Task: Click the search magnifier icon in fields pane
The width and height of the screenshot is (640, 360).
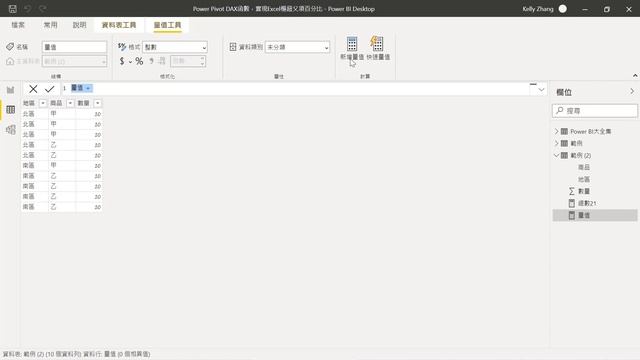Action: tap(560, 111)
